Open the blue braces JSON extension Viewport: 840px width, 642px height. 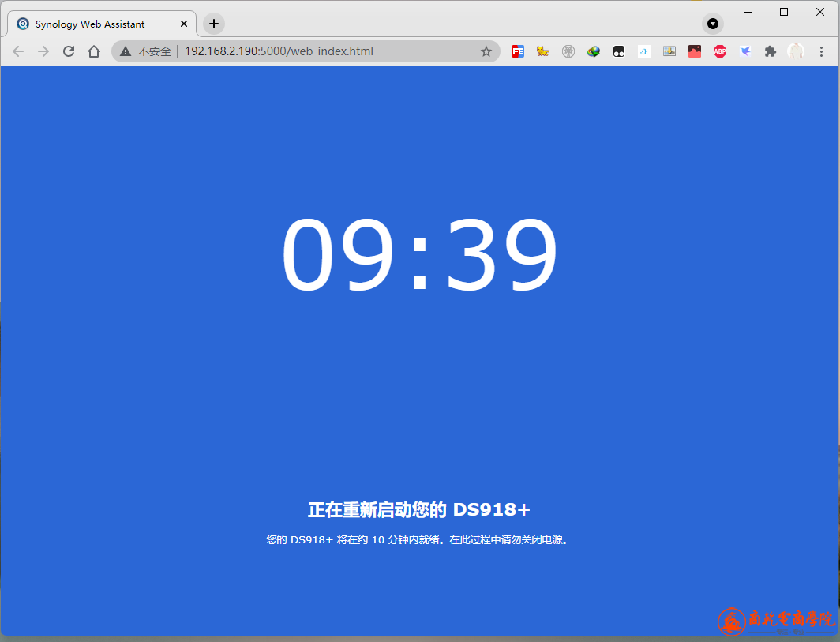pos(644,51)
